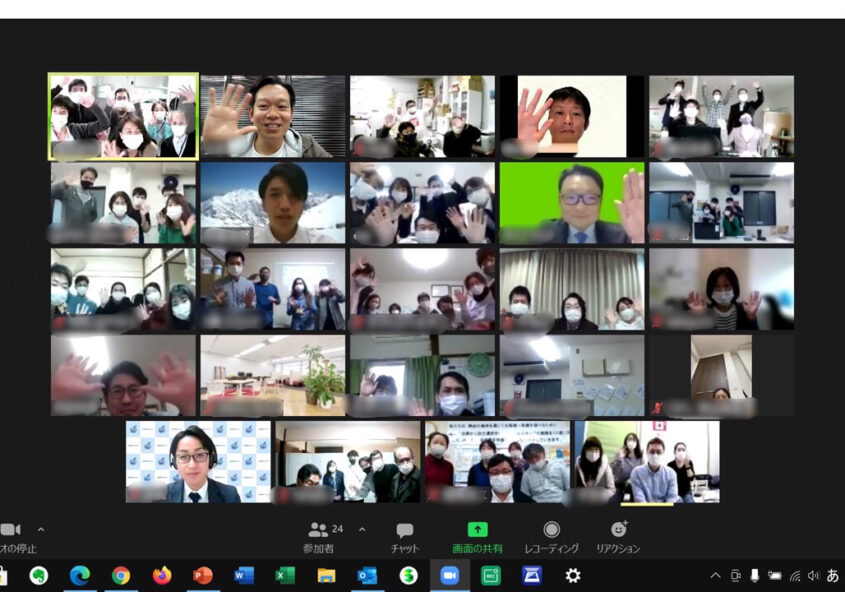Open Windows Settings gear in taskbar
The image size is (845, 592).
(x=573, y=575)
